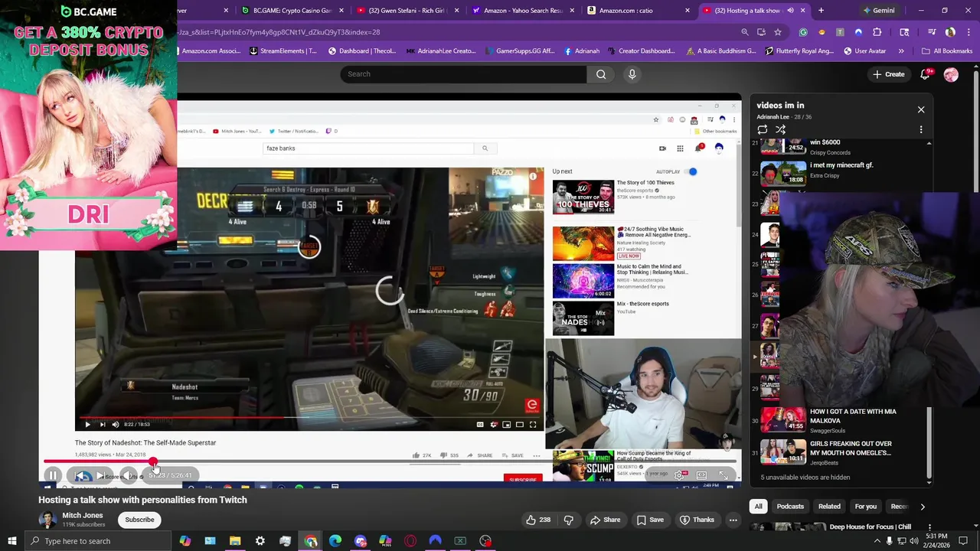Mute the Hosting a talk show tab

[x=790, y=11]
